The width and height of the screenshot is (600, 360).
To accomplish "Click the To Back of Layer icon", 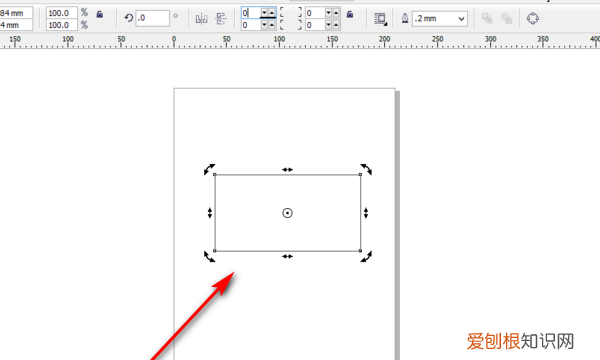I will pyautogui.click(x=507, y=18).
